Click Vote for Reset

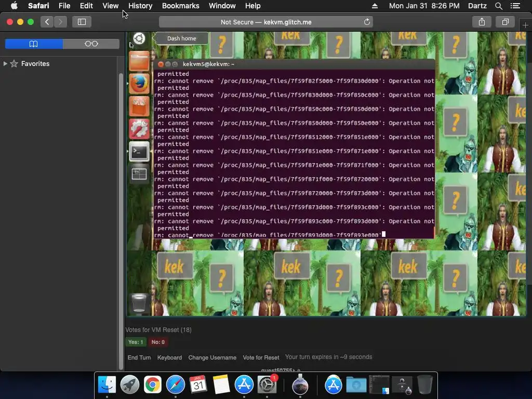(261, 357)
